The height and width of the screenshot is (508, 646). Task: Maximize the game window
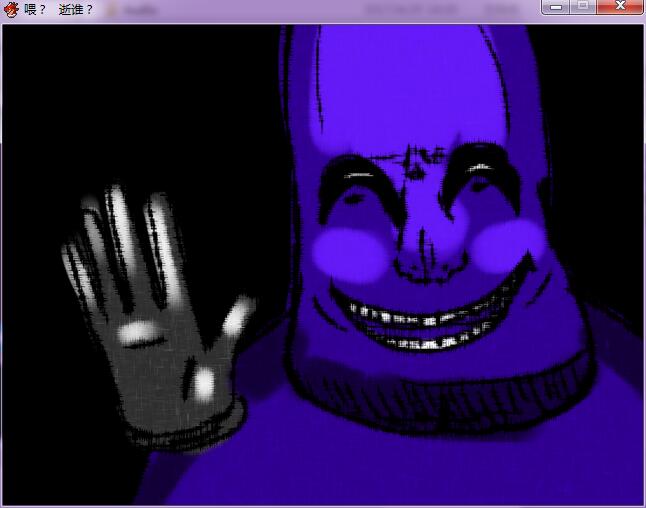pyautogui.click(x=583, y=7)
